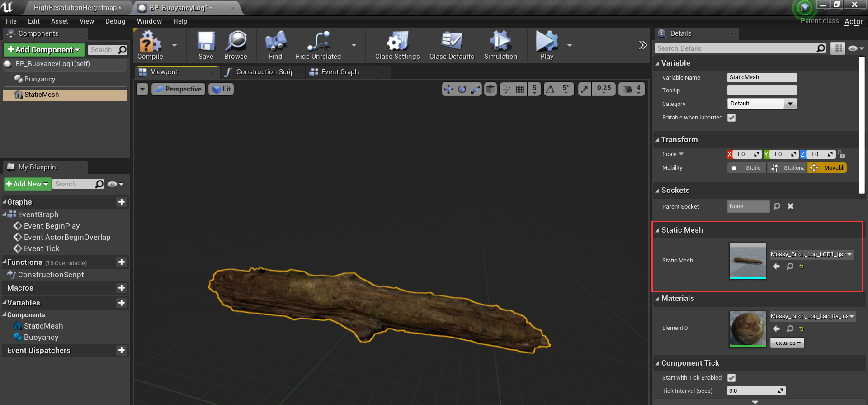Viewport: 868px width, 405px height.
Task: Toggle Editable when Inherited checkbox
Action: coord(731,118)
